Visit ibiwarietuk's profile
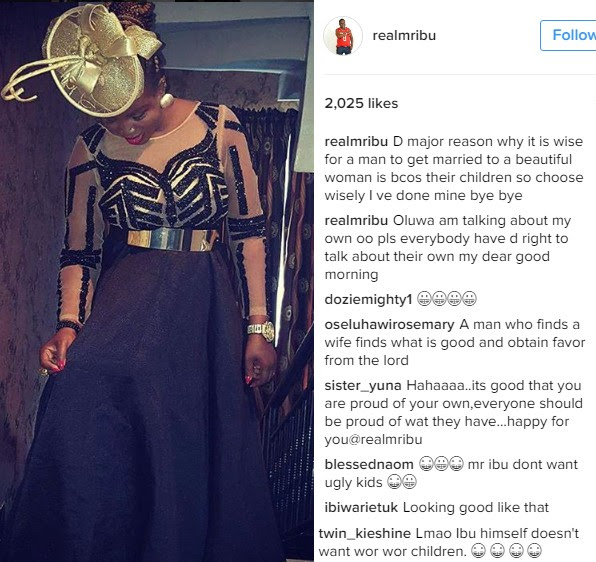This screenshot has width=596, height=562. tap(361, 508)
